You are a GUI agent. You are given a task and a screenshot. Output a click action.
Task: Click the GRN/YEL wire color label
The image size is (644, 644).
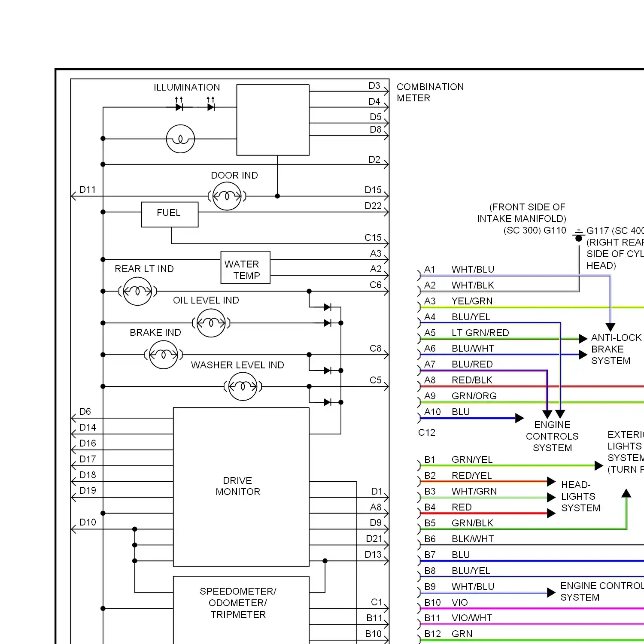(472, 460)
